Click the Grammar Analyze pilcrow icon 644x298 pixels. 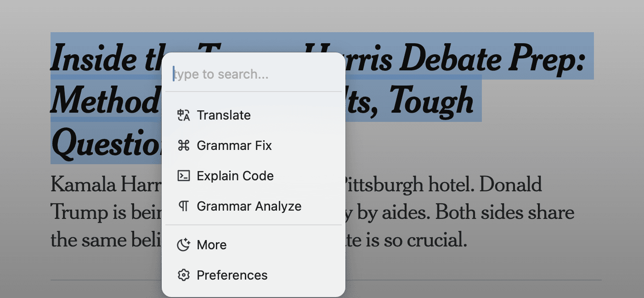tap(184, 206)
